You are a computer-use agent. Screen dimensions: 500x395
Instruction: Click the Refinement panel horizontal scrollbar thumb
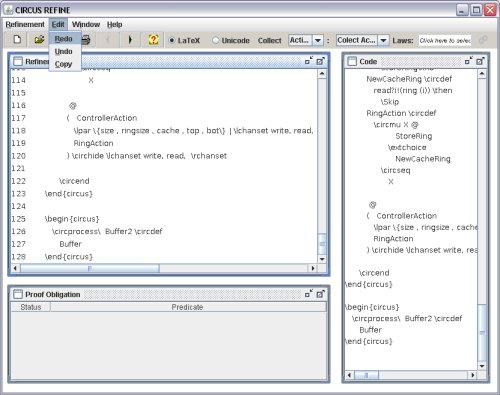point(90,268)
